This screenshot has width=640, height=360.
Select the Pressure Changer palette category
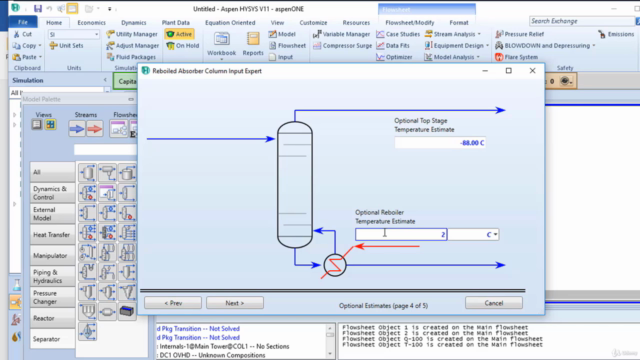[x=52, y=297]
